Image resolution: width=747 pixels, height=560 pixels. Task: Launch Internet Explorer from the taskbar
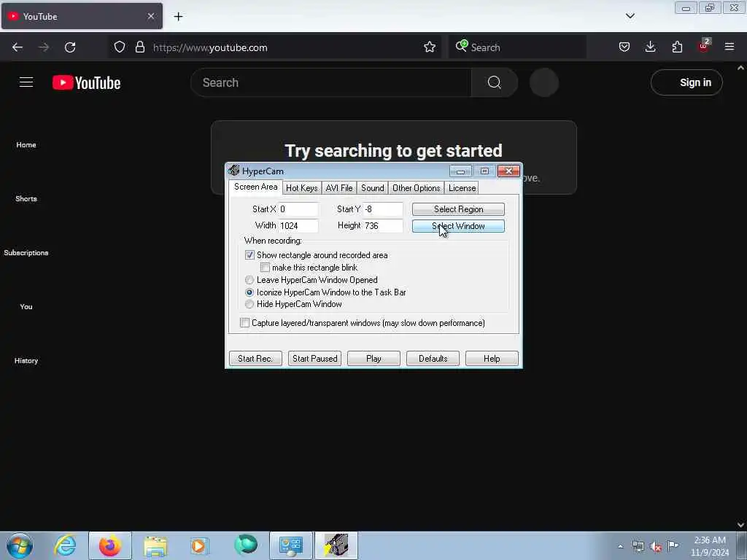(x=65, y=545)
